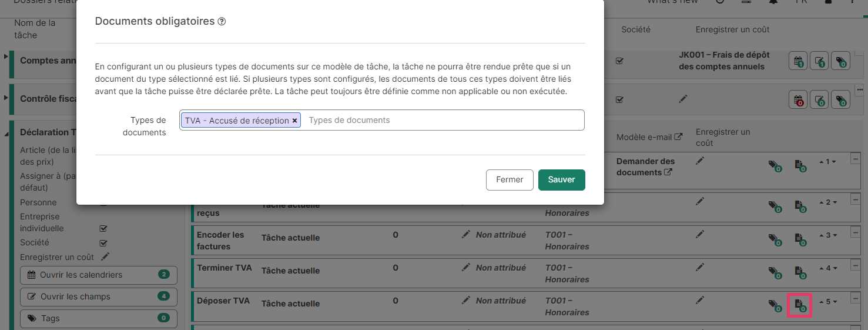Open the more menu of Contrôle fiscal row

pos(860,89)
